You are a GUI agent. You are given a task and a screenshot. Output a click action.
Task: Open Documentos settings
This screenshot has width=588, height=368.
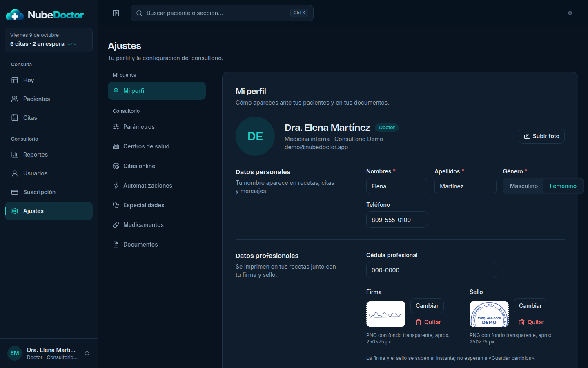click(157, 245)
